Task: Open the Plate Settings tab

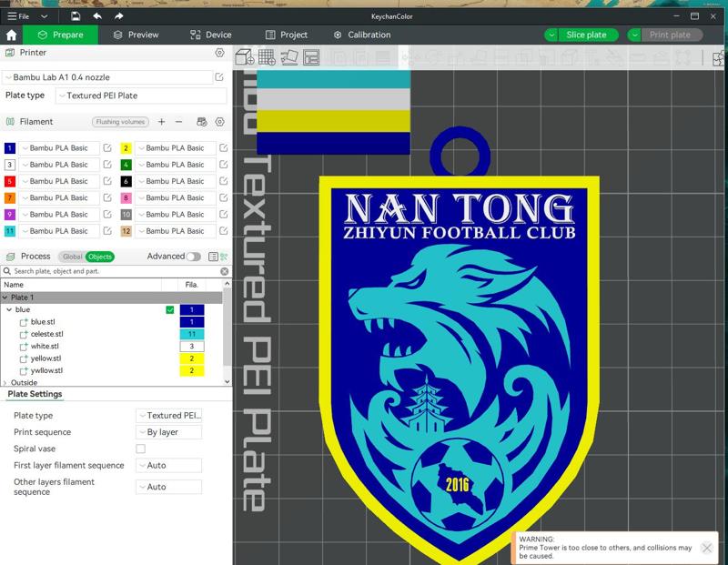Action: [x=35, y=394]
